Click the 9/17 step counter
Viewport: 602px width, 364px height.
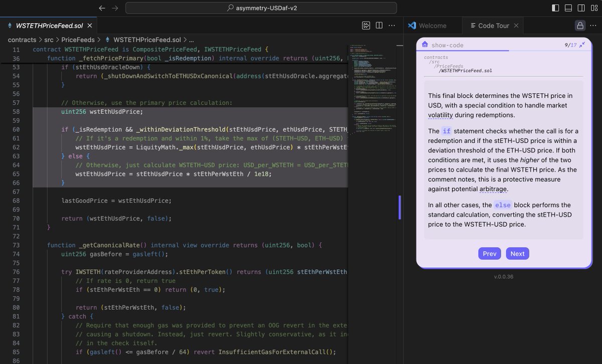(x=570, y=45)
